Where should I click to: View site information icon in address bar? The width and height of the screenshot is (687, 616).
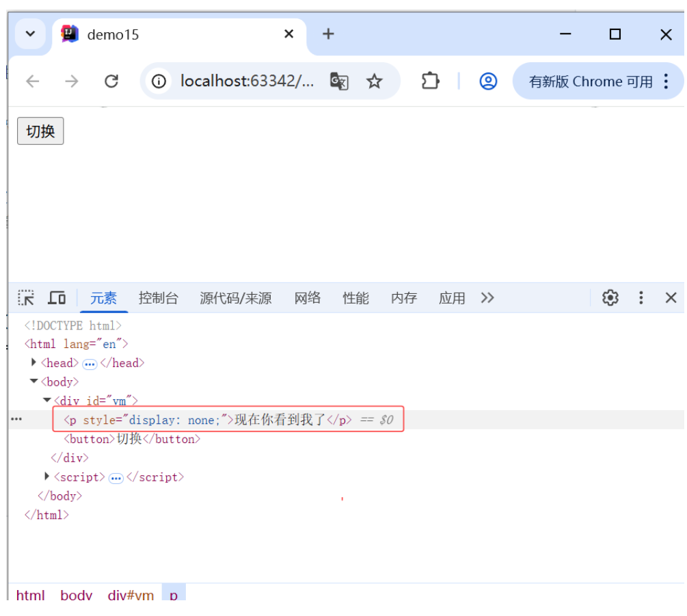pyautogui.click(x=159, y=81)
